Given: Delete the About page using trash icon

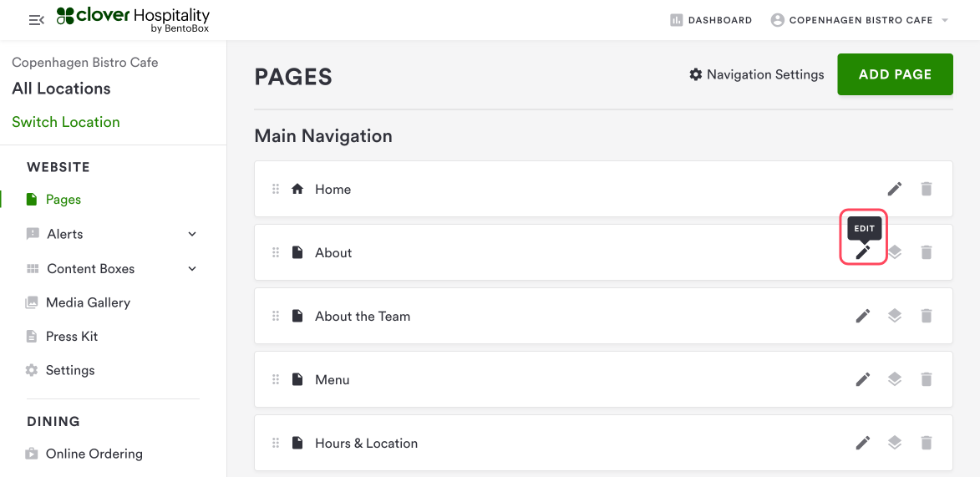Looking at the screenshot, I should click(926, 252).
